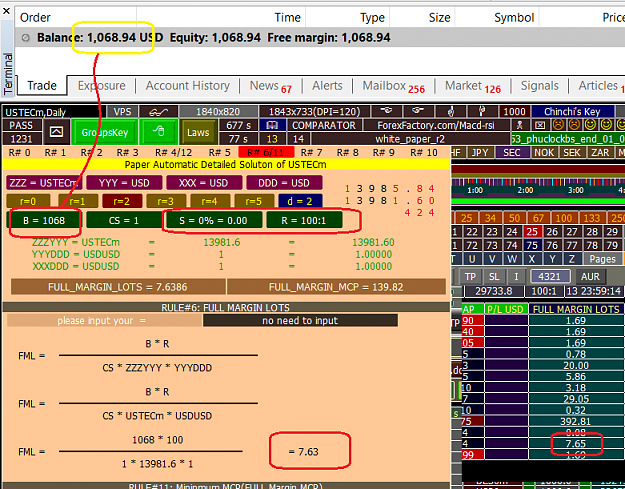
Task: Click the XXX = USD box
Action: (204, 183)
